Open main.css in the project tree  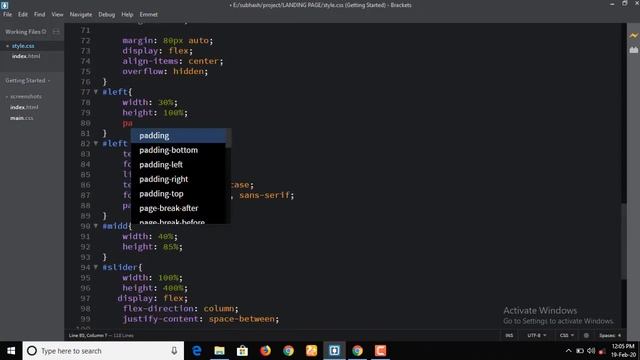click(x=22, y=118)
